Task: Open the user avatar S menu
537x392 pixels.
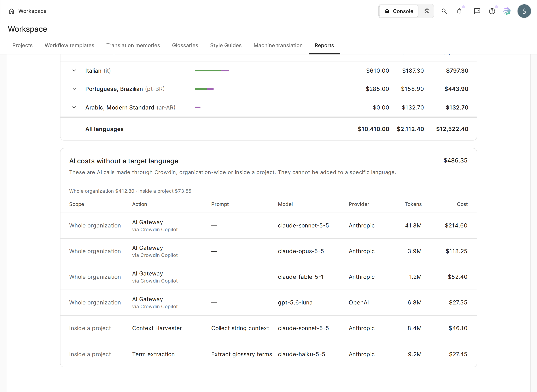Action: 524,11
